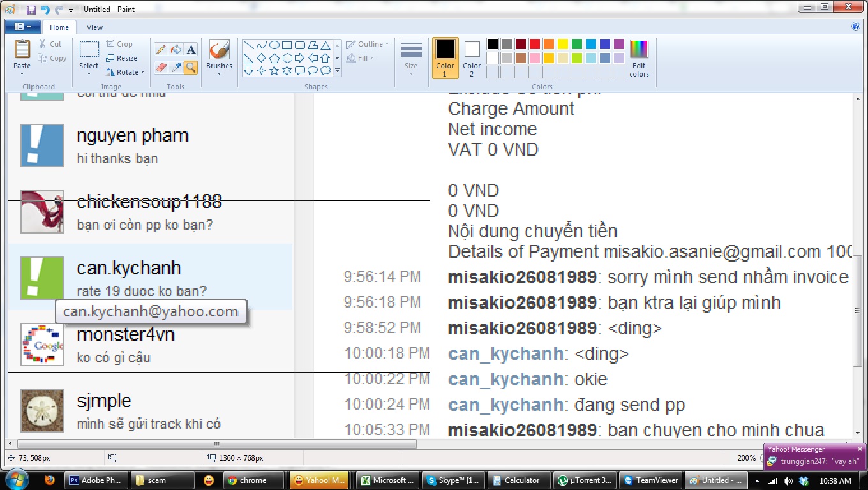868x490 pixels.
Task: Expand the Shapes gallery with the More arrow
Action: 338,71
